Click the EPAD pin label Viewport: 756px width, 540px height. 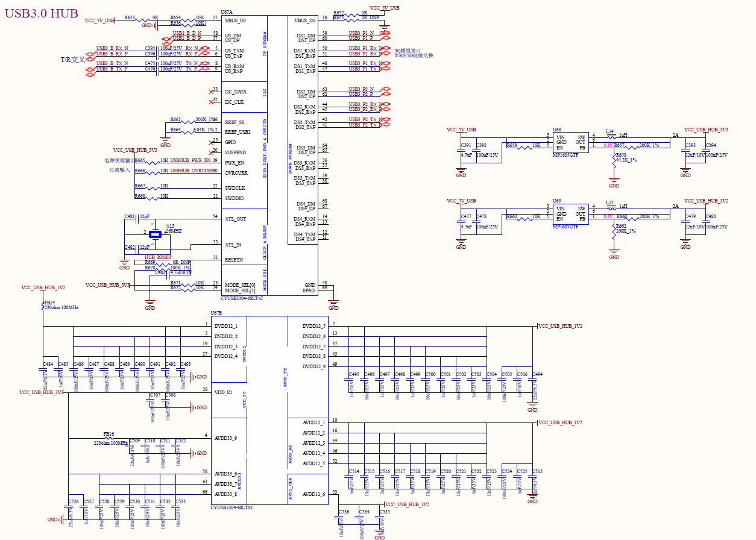[x=309, y=290]
